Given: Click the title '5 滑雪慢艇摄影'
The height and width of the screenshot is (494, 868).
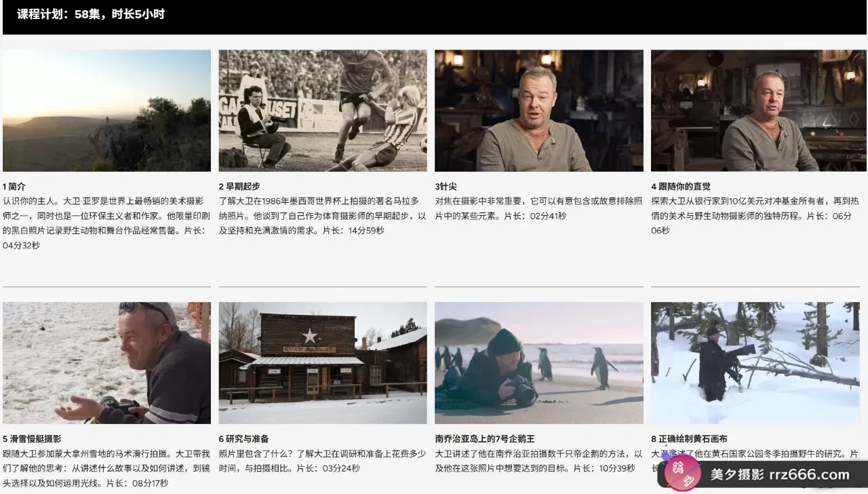Looking at the screenshot, I should tap(32, 438).
